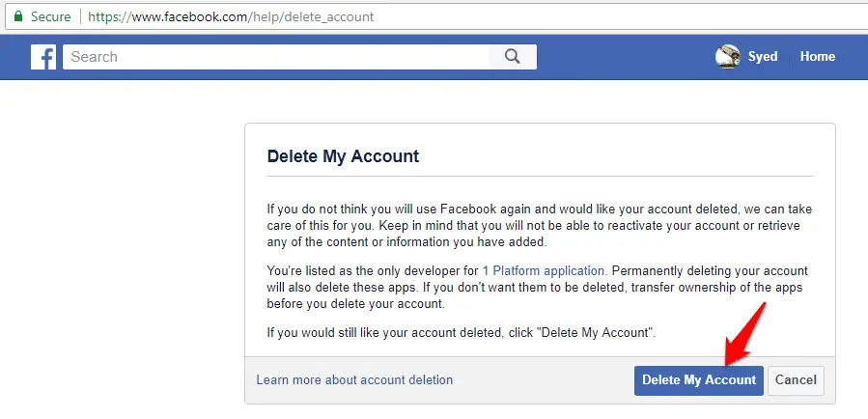Click the green padlock security icon
This screenshot has height=419, width=868.
tap(18, 16)
